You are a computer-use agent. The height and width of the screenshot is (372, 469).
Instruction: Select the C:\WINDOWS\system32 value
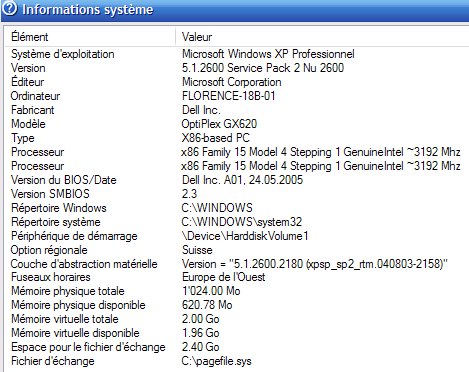tap(242, 222)
